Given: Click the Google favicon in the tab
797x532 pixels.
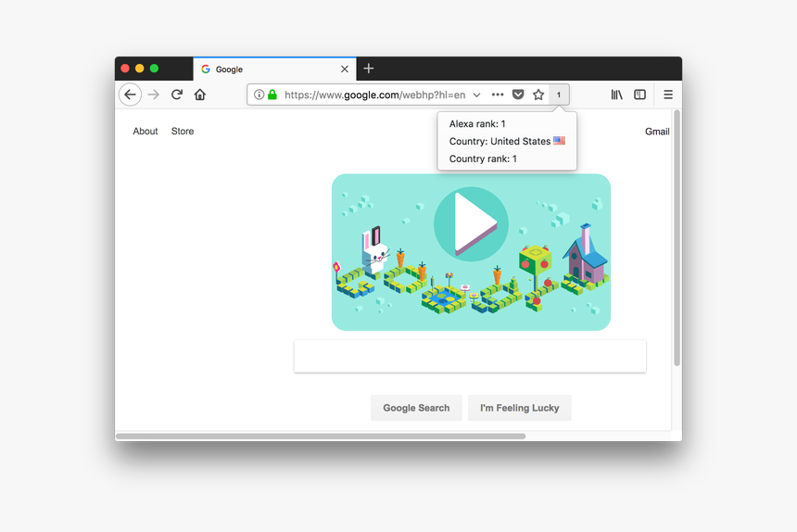Looking at the screenshot, I should coord(206,70).
